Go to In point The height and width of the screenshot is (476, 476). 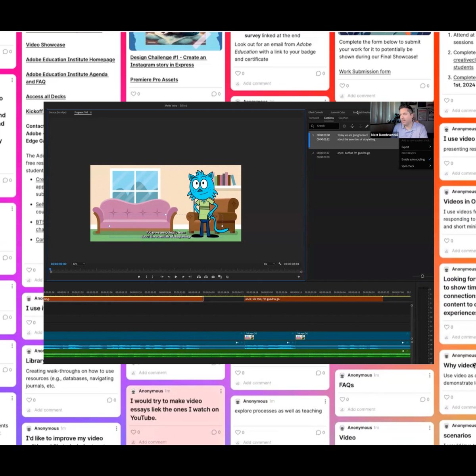162,277
